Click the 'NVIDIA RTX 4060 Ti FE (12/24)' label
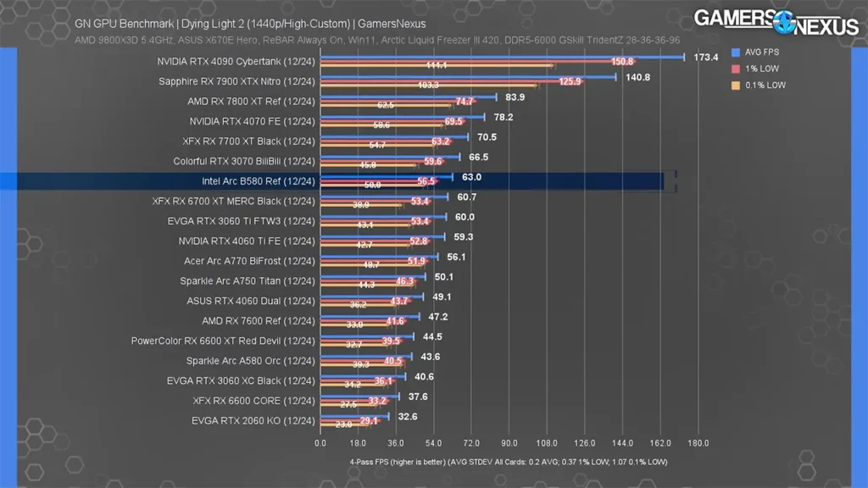This screenshot has height=488, width=868. pyautogui.click(x=247, y=241)
